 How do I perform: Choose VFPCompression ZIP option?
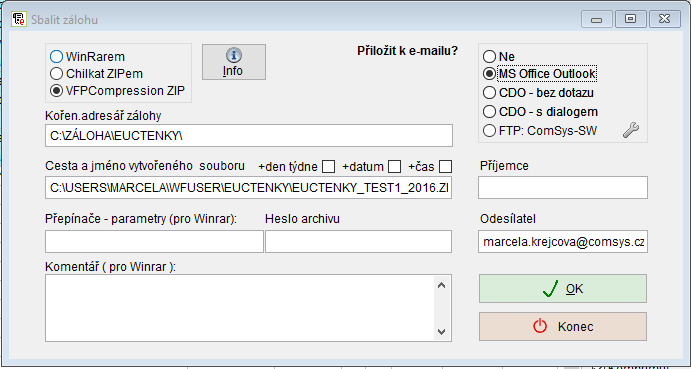click(x=56, y=90)
